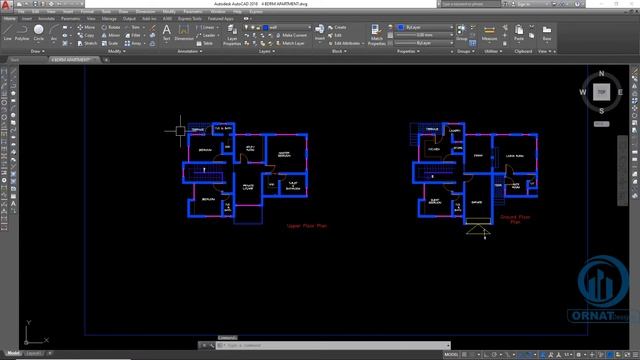Select the Arc tool
Image resolution: width=640 pixels, height=360 pixels.
pos(53,32)
